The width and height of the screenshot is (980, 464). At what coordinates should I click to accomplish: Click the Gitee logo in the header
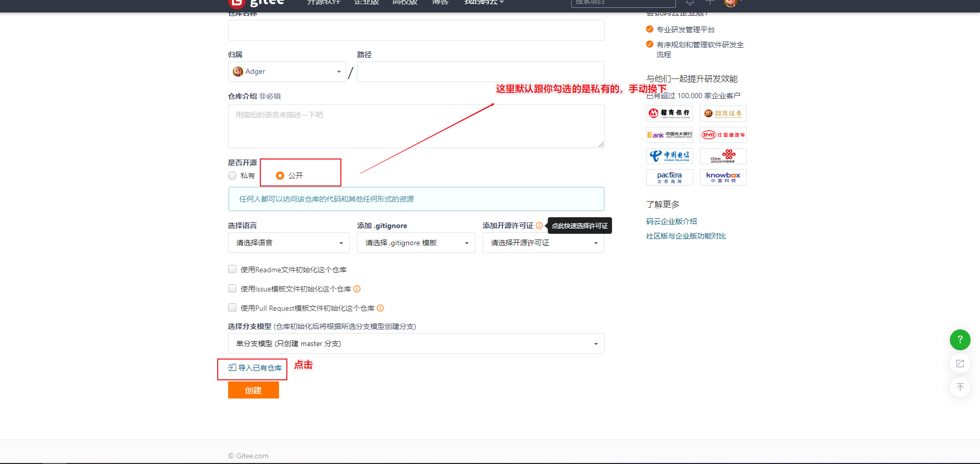click(x=256, y=3)
